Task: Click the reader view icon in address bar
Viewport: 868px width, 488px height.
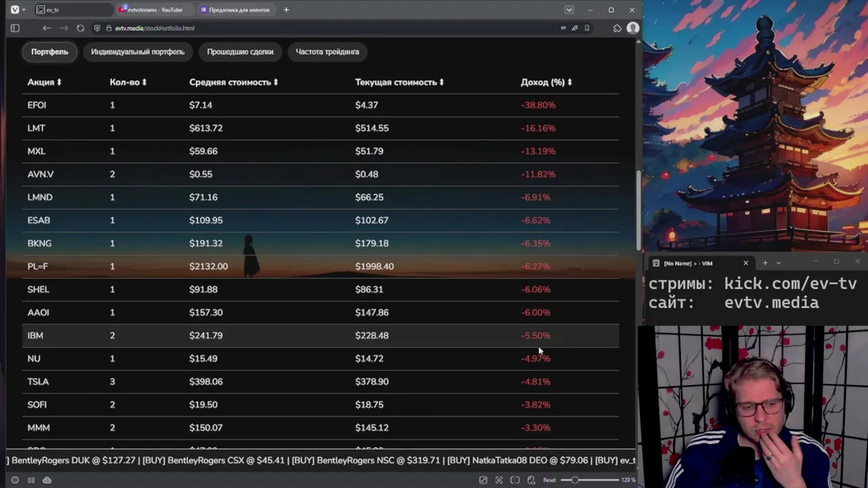Action: point(563,28)
